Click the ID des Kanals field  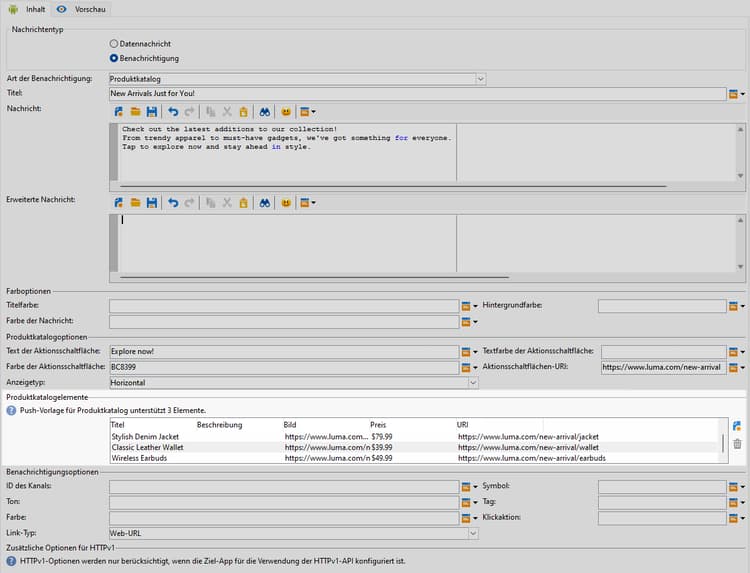pyautogui.click(x=284, y=487)
